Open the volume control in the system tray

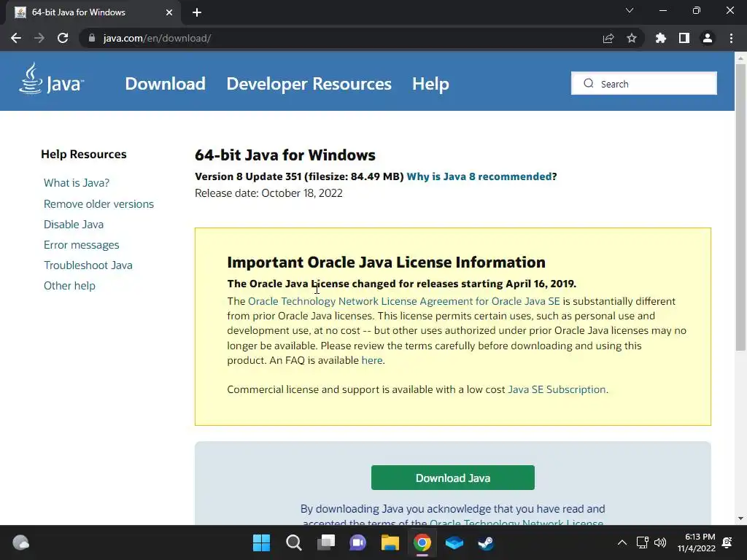pyautogui.click(x=660, y=542)
